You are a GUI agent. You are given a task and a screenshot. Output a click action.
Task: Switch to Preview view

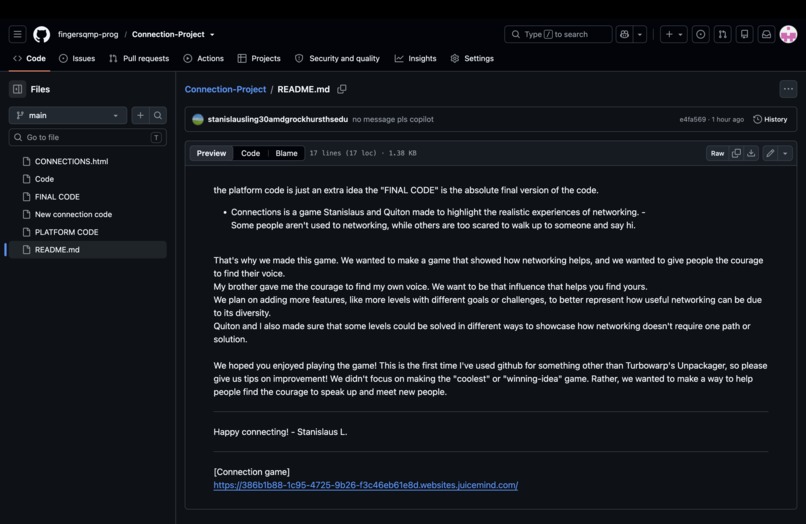(x=211, y=153)
